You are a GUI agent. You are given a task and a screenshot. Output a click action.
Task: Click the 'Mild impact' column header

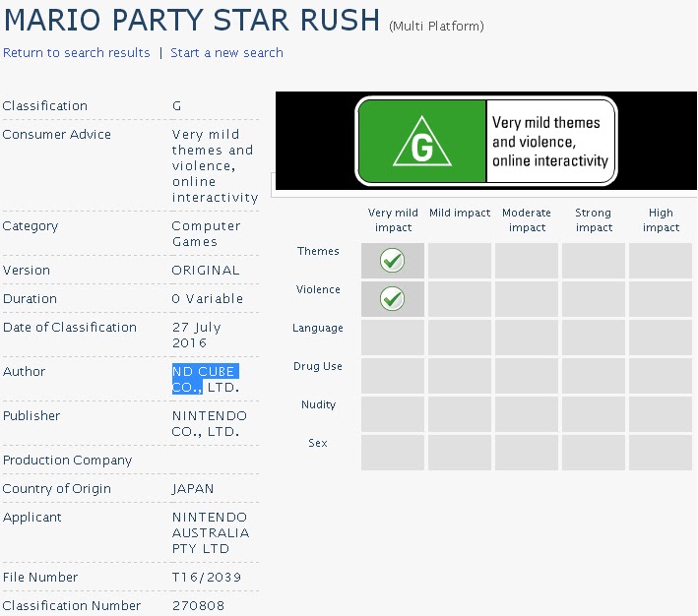460,213
